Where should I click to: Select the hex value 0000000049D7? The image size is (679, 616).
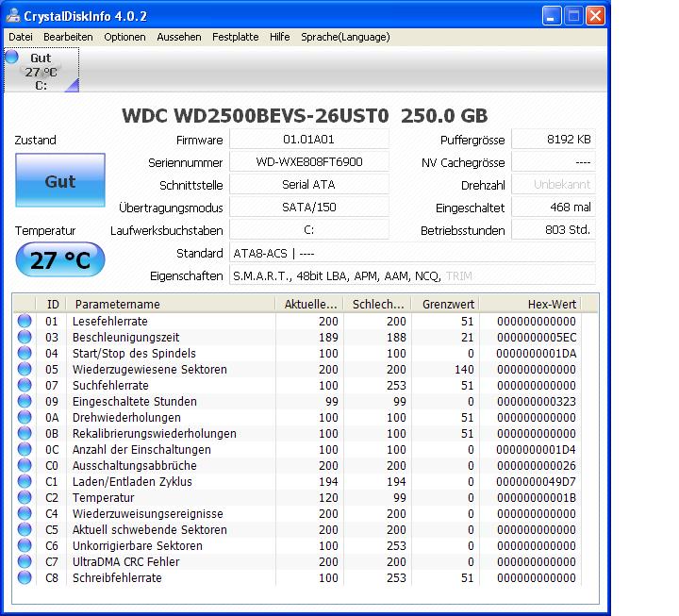tap(537, 482)
